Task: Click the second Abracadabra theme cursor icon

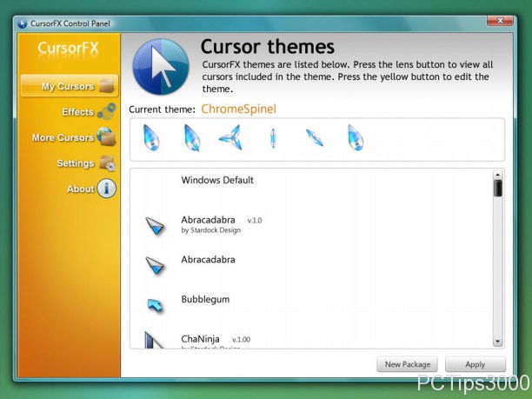Action: pos(155,266)
